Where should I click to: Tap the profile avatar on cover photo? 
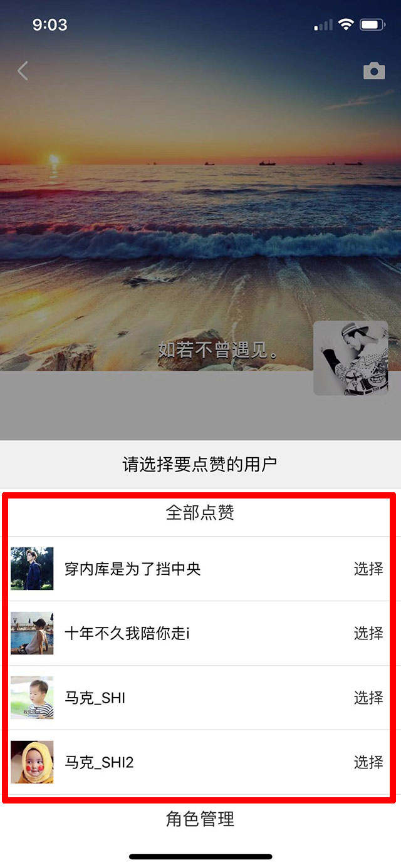point(351,358)
